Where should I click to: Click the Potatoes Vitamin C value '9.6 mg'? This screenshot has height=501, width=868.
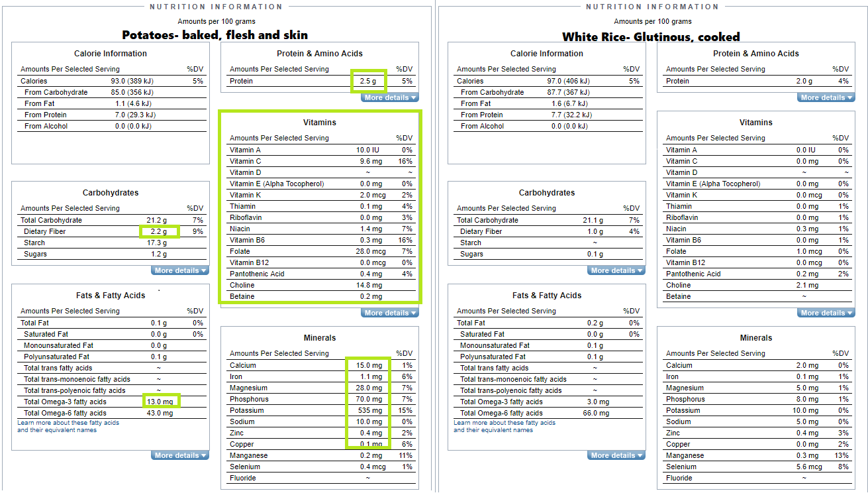[x=371, y=161]
